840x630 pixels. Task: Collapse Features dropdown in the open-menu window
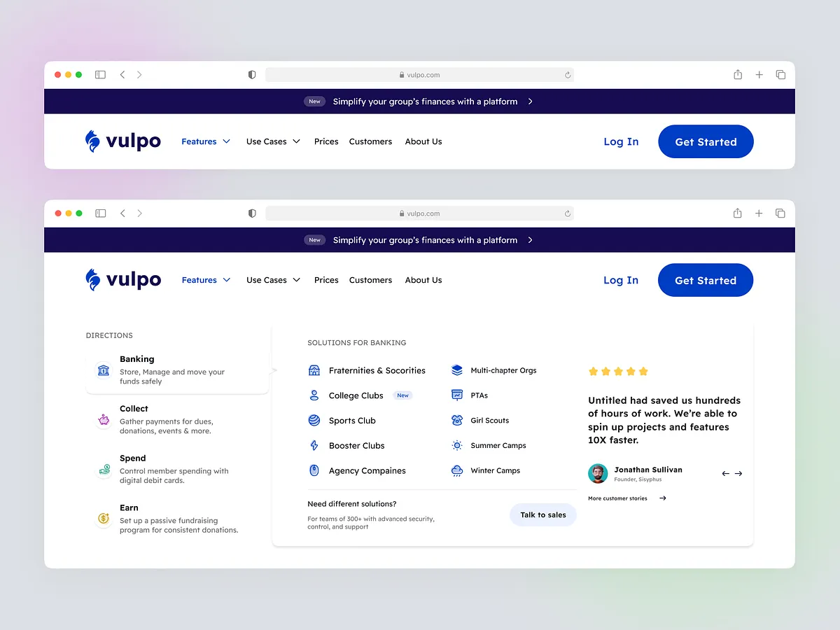click(x=206, y=280)
